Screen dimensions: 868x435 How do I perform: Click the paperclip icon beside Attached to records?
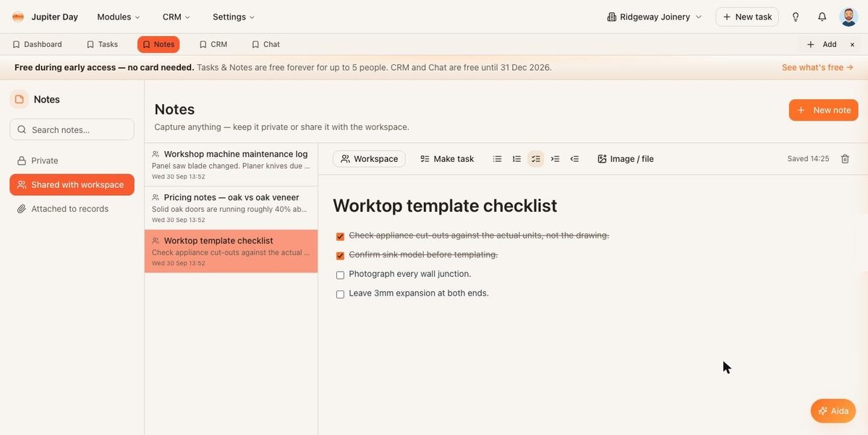[22, 209]
